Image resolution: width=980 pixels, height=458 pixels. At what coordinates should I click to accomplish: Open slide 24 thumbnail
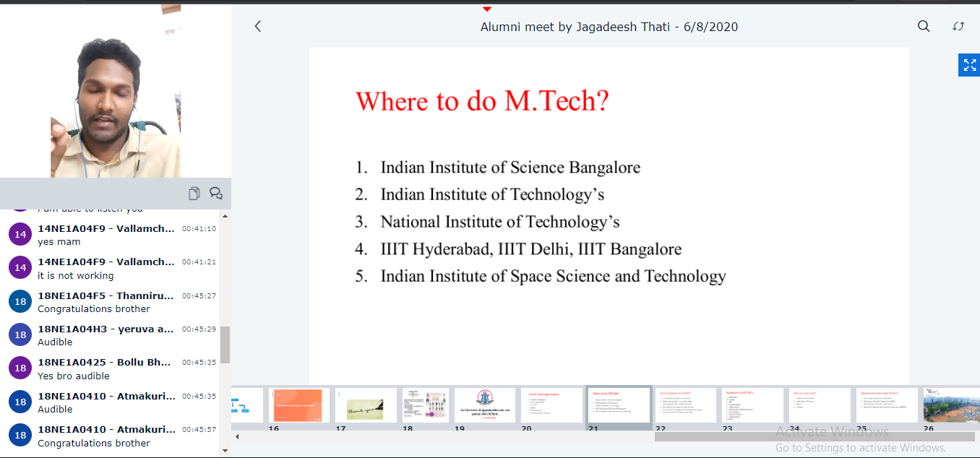point(820,405)
